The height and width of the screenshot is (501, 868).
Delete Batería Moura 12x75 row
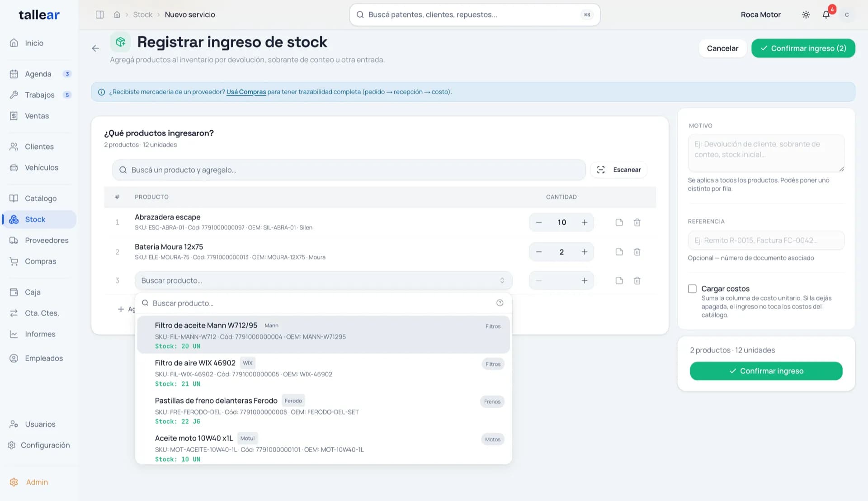point(637,252)
